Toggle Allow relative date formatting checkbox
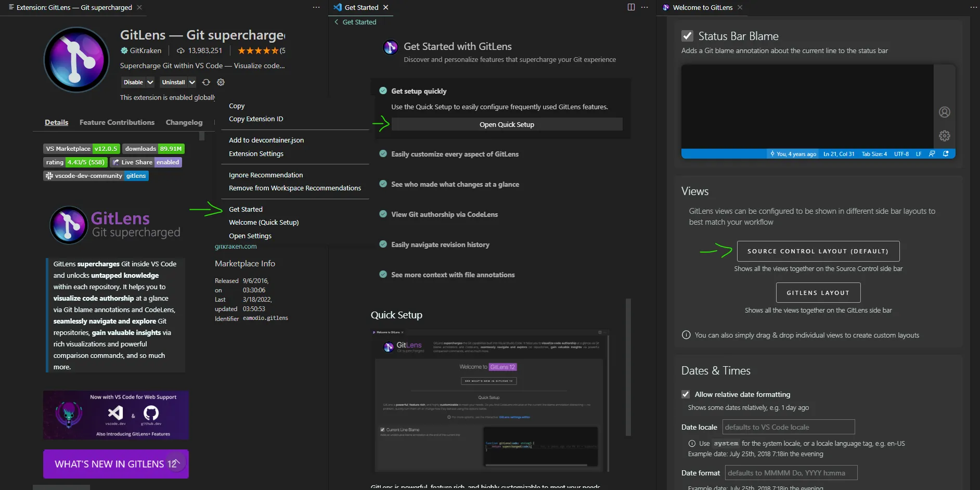 click(686, 394)
